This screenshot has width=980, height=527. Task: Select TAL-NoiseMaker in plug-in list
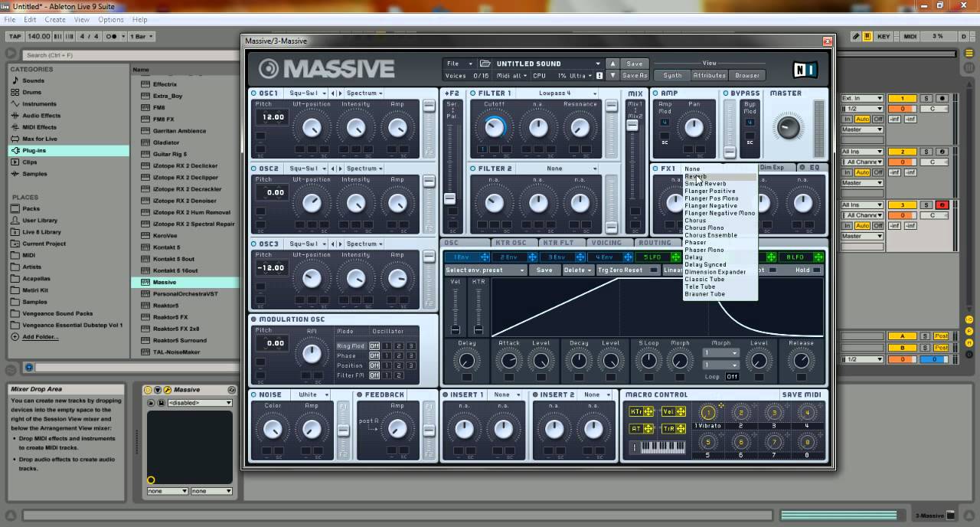(x=177, y=352)
